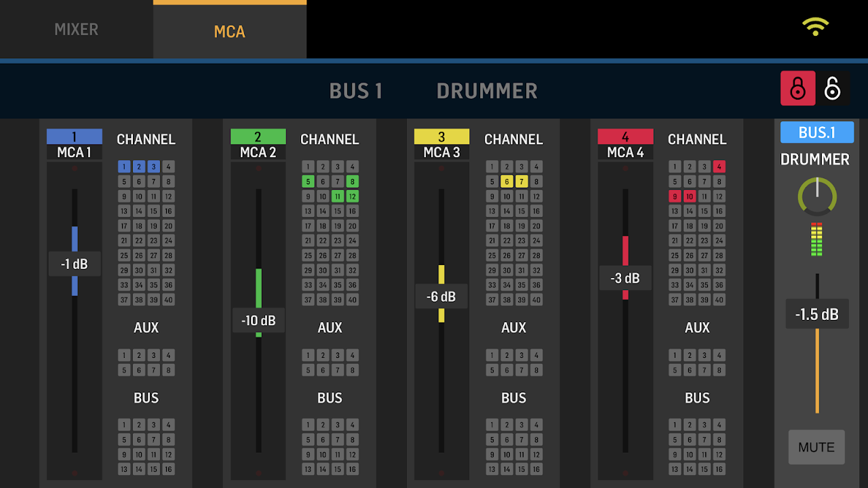This screenshot has width=868, height=488.
Task: Click the drummer output level meter
Action: tap(816, 239)
